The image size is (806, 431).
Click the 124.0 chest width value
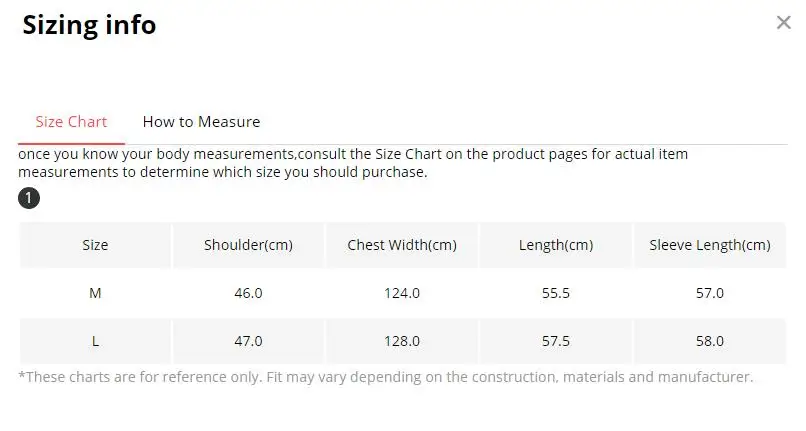(x=402, y=293)
